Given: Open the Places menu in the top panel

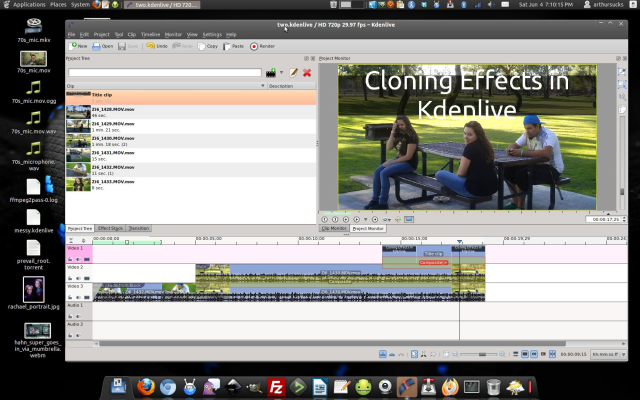Looking at the screenshot, I should click(58, 4).
